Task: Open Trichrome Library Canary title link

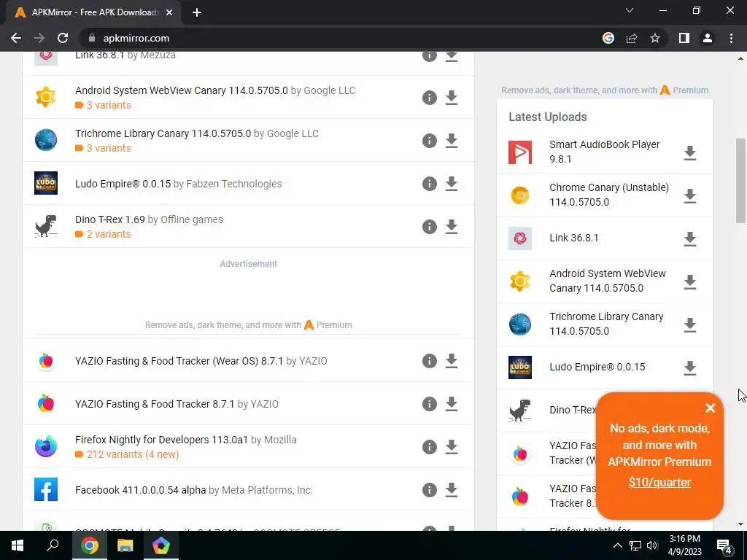Action: (163, 133)
